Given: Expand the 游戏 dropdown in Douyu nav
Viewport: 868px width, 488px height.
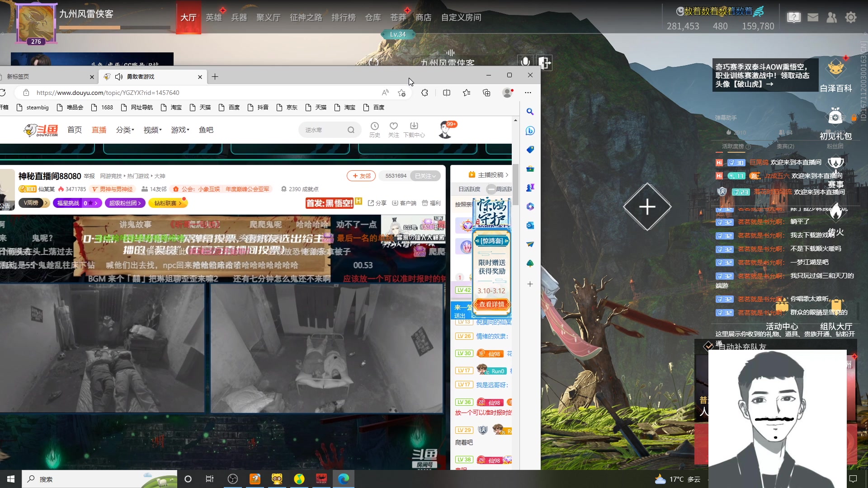Looking at the screenshot, I should pyautogui.click(x=180, y=130).
